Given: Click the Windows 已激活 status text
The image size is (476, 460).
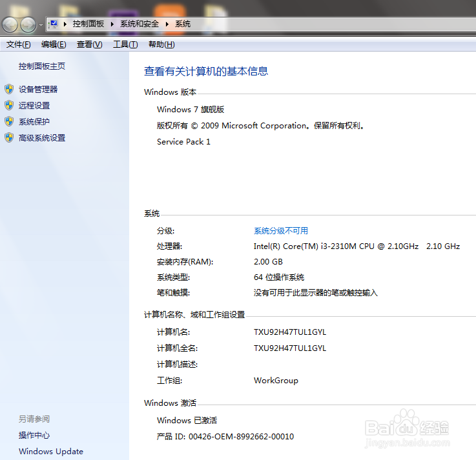Looking at the screenshot, I should [187, 420].
